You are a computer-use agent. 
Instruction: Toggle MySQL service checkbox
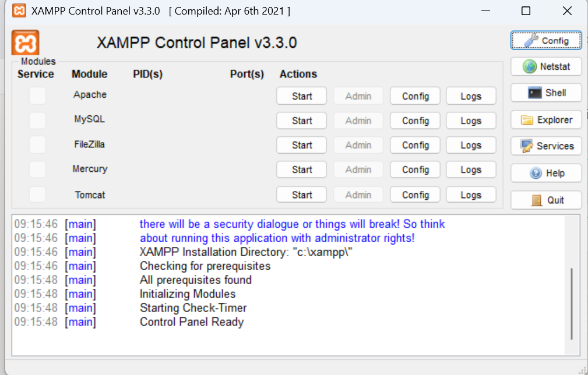37,120
